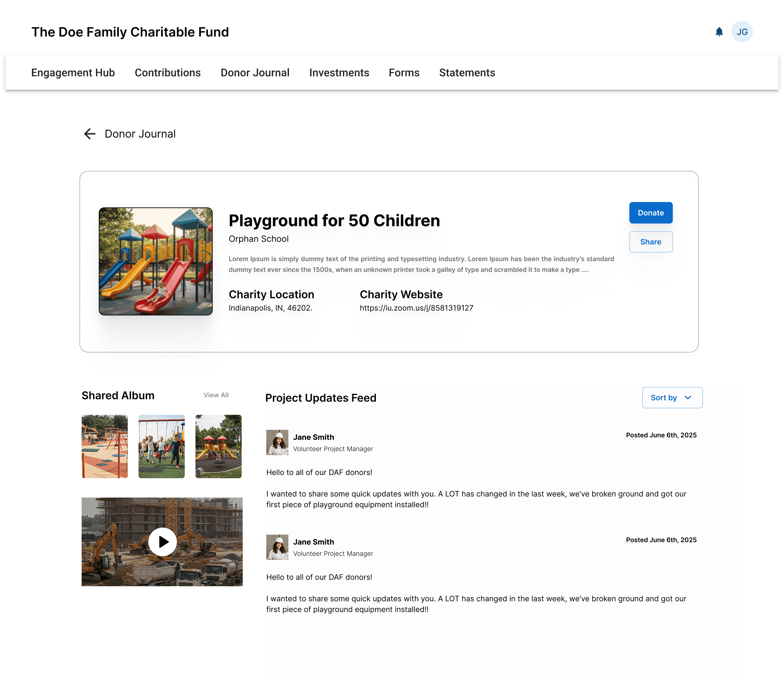Viewport: 784px width, 696px height.
Task: Click the Playground for 50 Children heading
Action: coord(334,221)
